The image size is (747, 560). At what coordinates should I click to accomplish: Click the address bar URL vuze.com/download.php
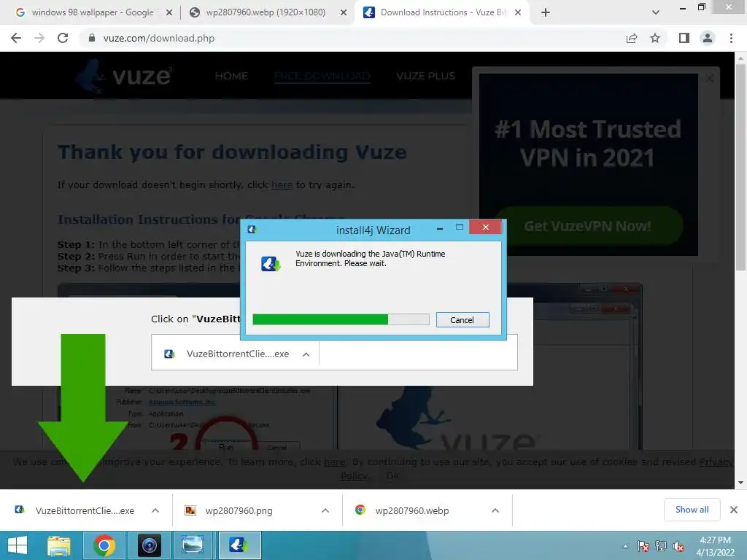[158, 38]
